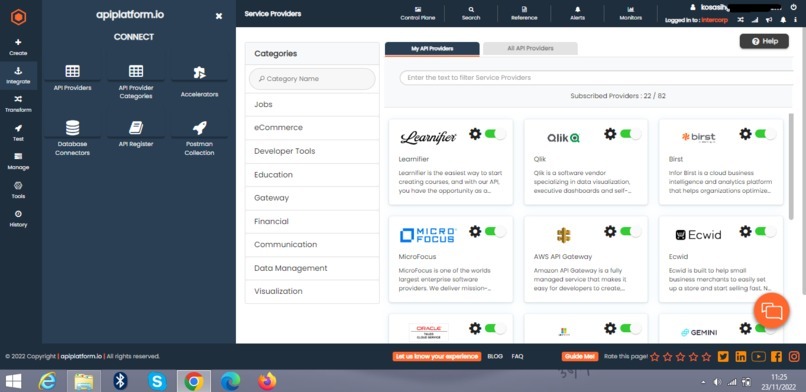Switch to My API Providers tab
The image size is (806, 392).
(x=432, y=48)
